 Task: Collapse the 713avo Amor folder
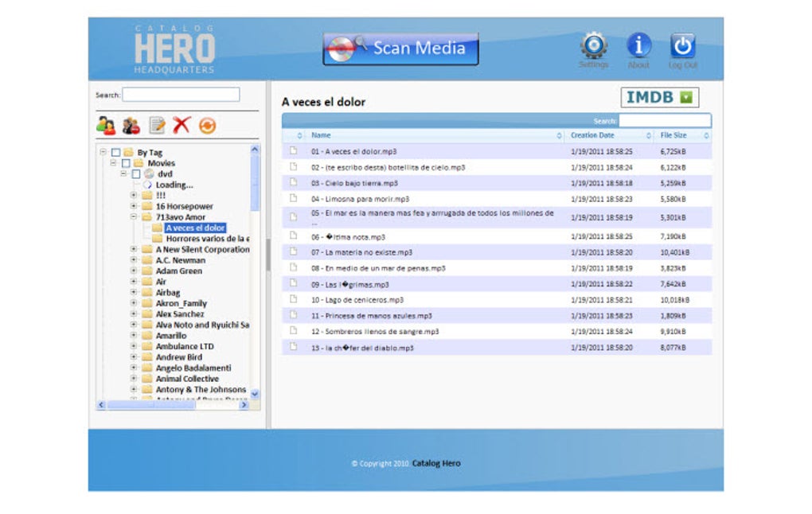[x=134, y=216]
